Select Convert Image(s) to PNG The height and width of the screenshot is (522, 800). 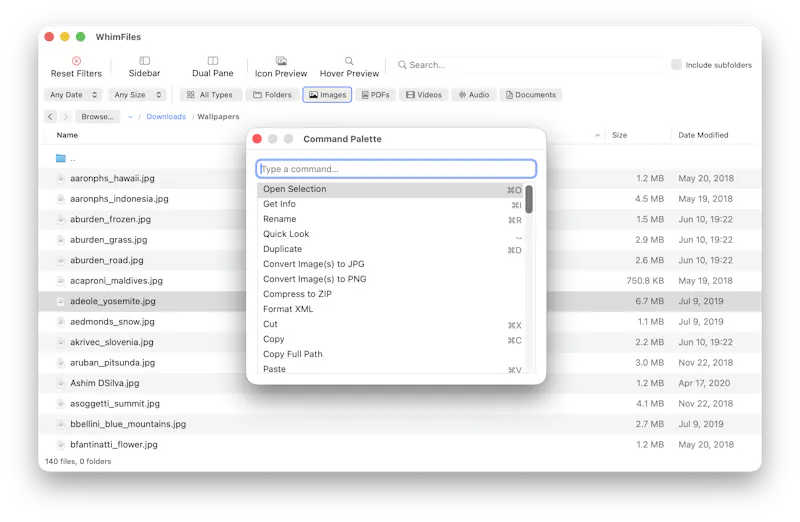[x=391, y=279]
